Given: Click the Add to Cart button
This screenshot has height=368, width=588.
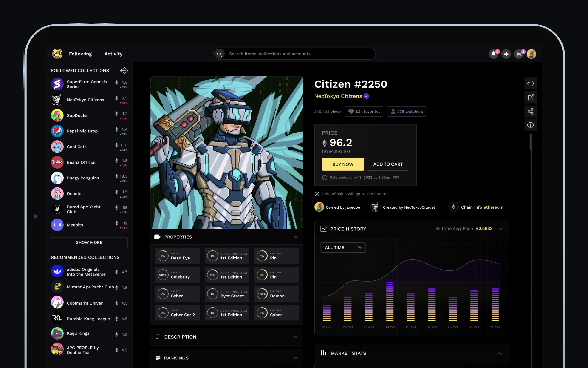Looking at the screenshot, I should coord(388,164).
